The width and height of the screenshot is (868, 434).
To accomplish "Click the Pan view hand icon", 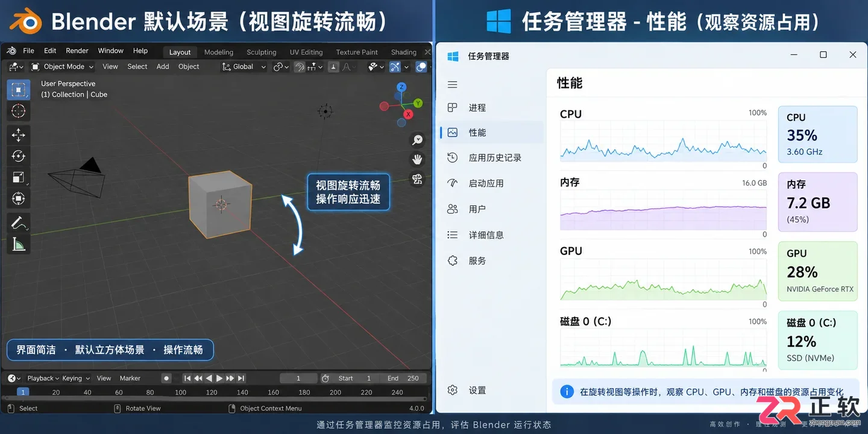I will [x=417, y=159].
